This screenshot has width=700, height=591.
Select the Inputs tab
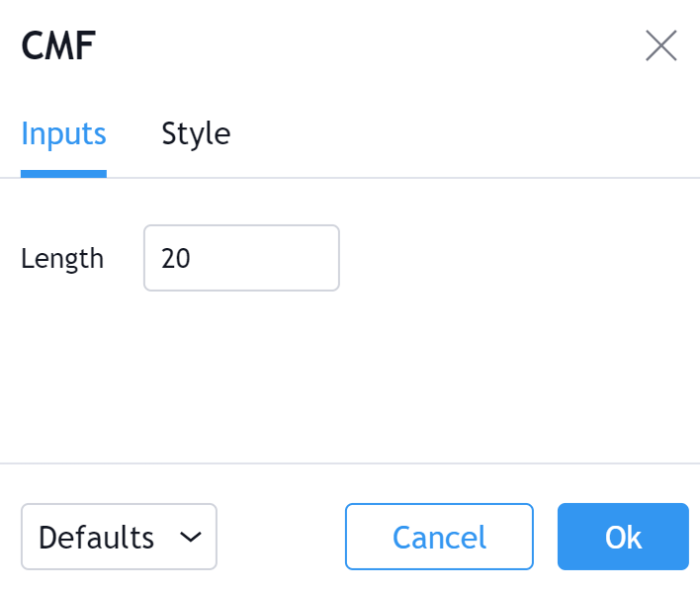(63, 133)
